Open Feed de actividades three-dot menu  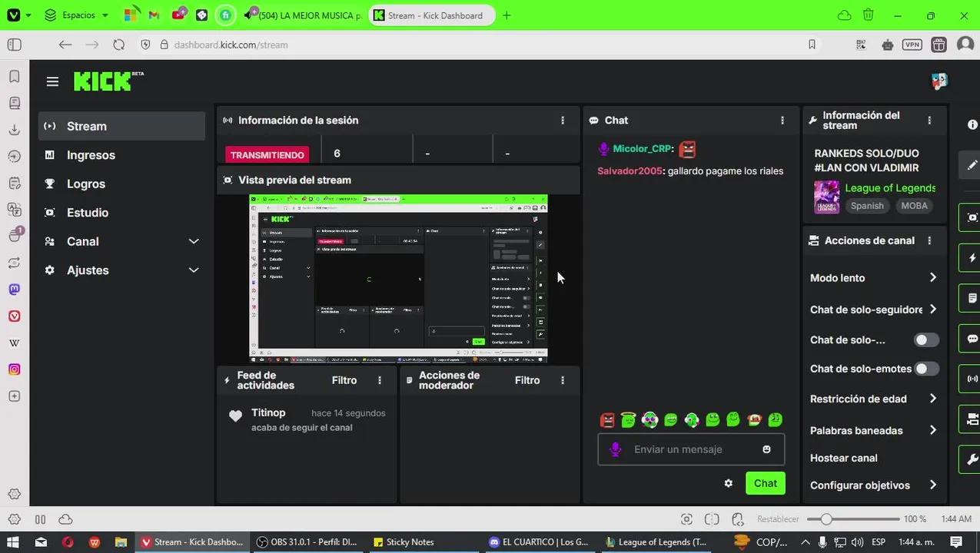(x=380, y=380)
